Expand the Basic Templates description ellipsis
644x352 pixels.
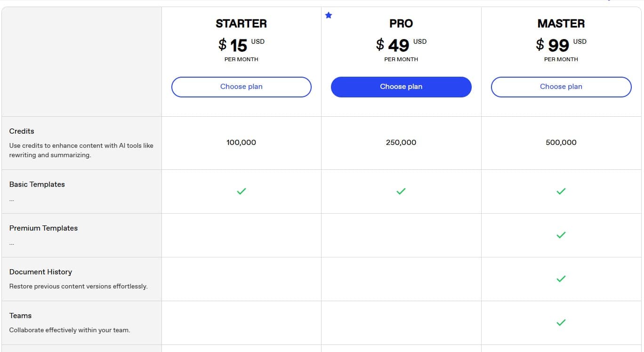click(12, 199)
